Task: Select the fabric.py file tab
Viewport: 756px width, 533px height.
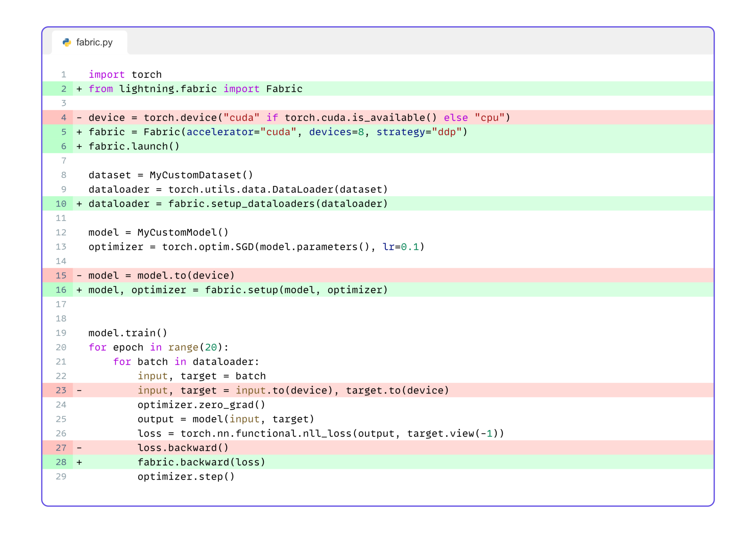Action: [90, 42]
